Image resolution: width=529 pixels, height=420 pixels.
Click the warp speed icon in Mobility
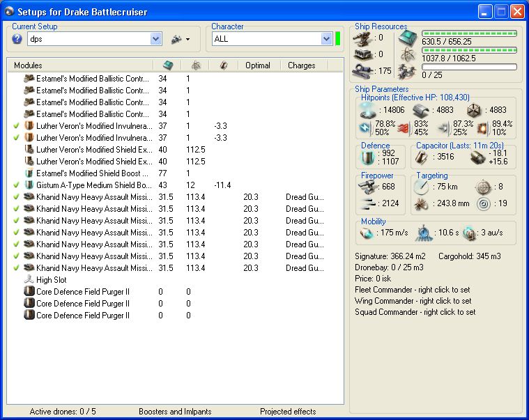pos(469,233)
